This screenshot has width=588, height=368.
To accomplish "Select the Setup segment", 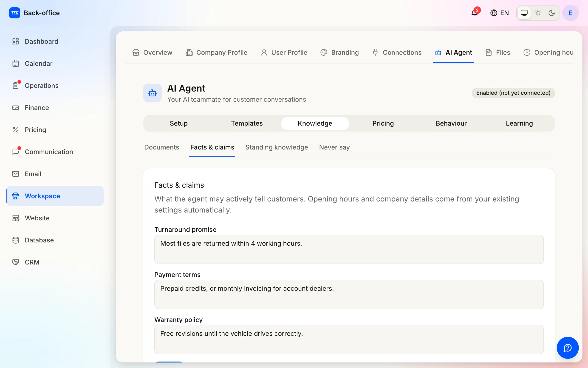I will point(179,124).
